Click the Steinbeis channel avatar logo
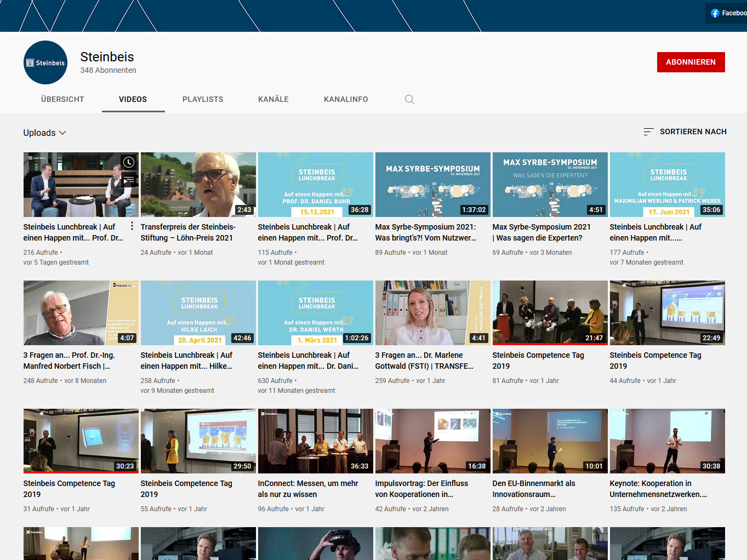 click(x=45, y=62)
